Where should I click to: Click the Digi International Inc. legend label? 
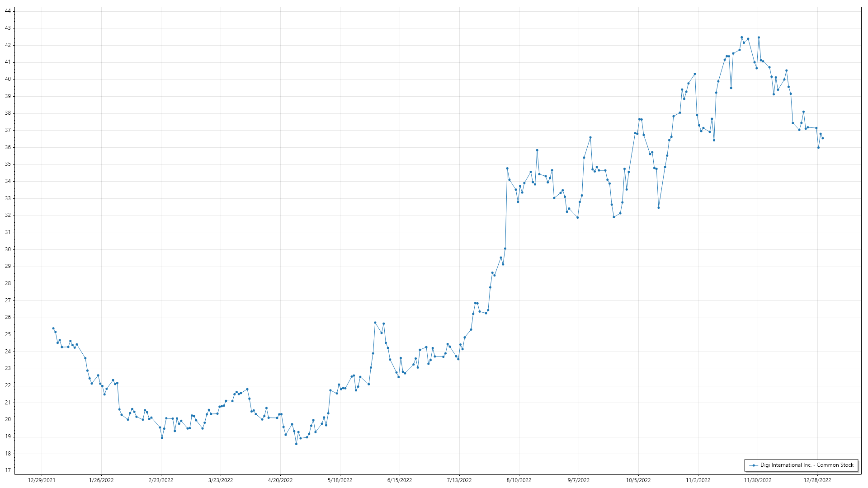click(807, 465)
